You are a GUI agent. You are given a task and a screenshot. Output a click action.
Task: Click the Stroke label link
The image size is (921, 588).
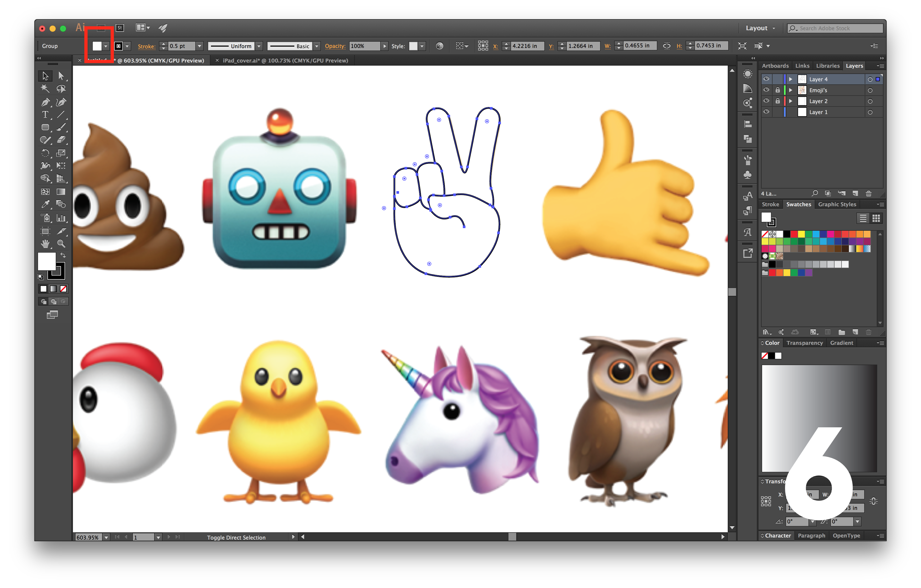(146, 46)
